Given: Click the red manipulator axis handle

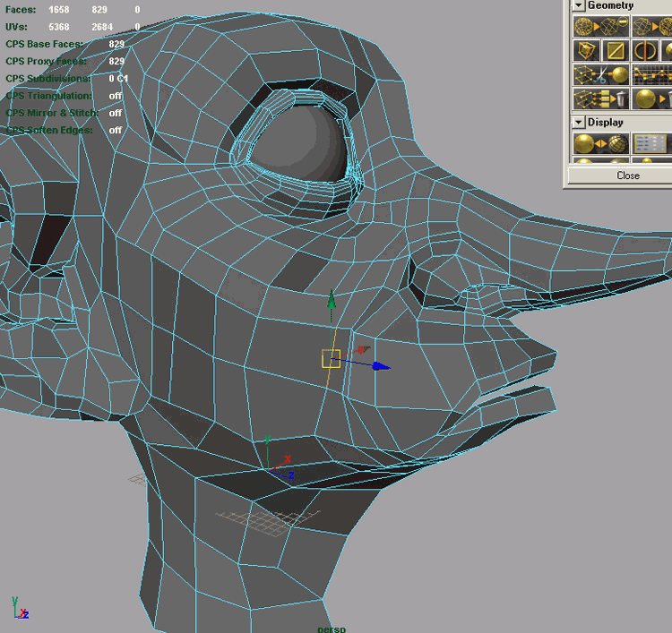Looking at the screenshot, I should [363, 349].
